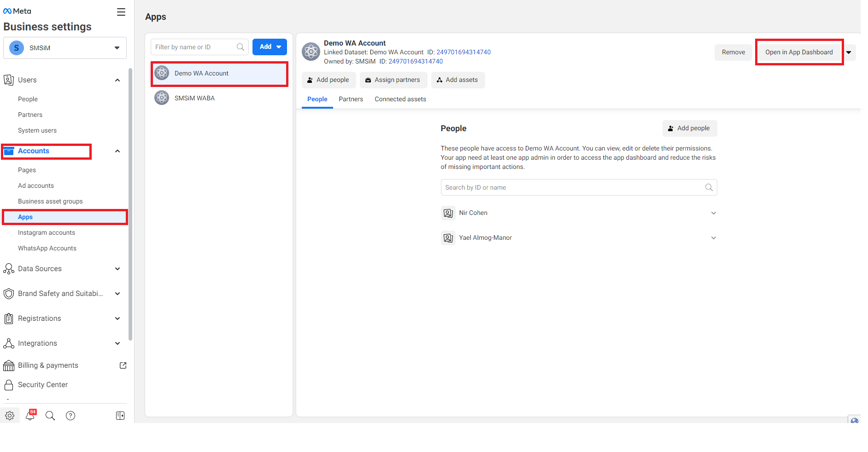Click Open in App Dashboard
The image size is (868, 452).
point(799,52)
